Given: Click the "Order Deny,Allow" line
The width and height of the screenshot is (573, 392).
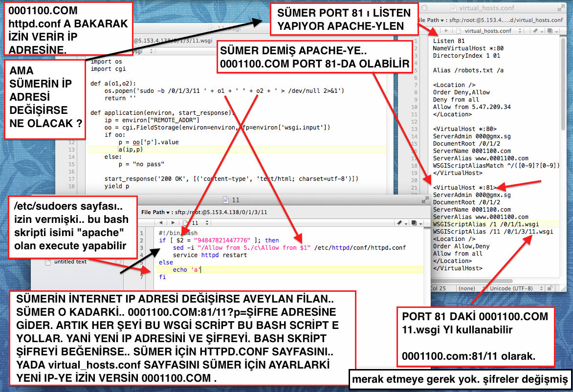Looking at the screenshot, I should [461, 92].
